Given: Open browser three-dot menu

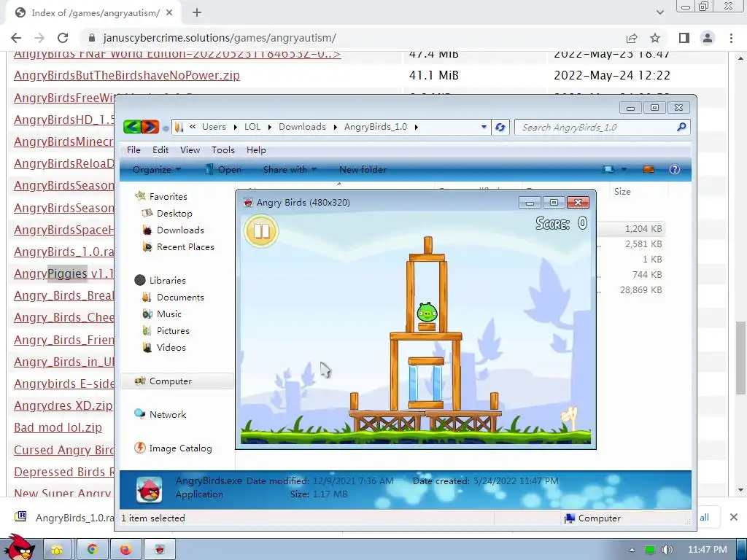Looking at the screenshot, I should click(x=731, y=38).
